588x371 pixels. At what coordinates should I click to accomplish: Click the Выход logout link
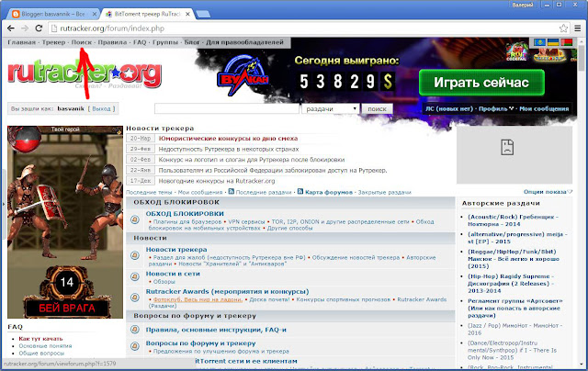(x=101, y=108)
